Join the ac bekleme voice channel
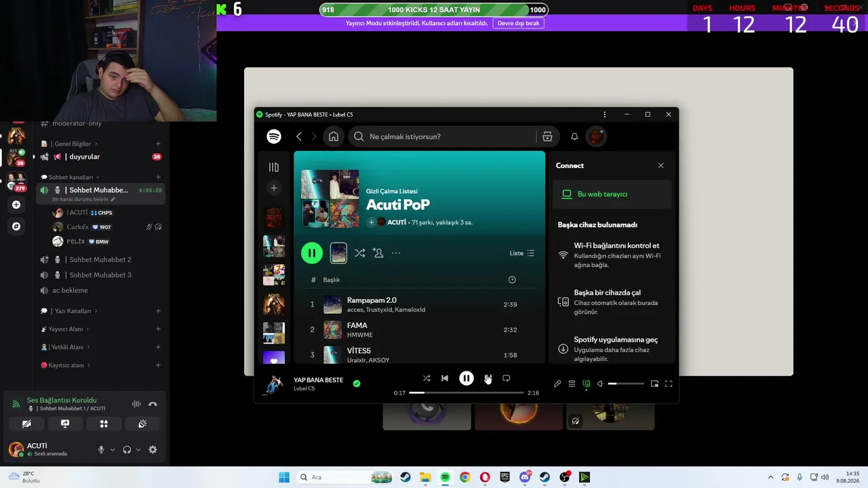Screen dimensions: 868x488 click(101, 291)
